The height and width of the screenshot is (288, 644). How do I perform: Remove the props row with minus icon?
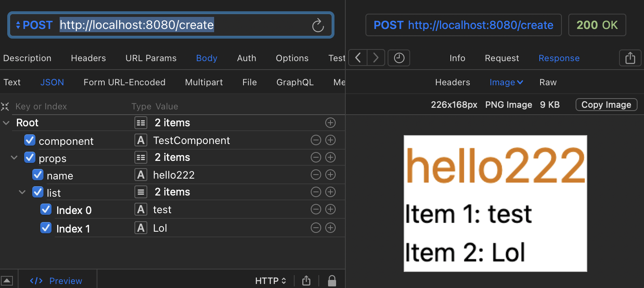[316, 157]
